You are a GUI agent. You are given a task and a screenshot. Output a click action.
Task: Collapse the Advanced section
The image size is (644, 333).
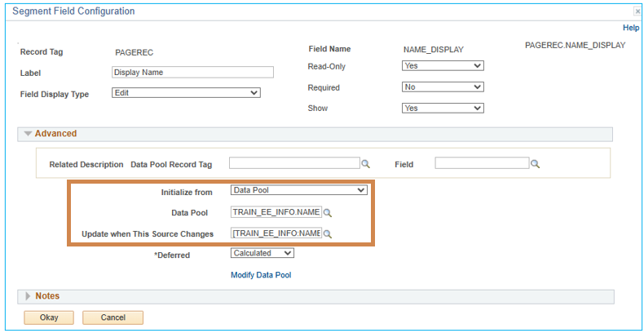pos(28,134)
